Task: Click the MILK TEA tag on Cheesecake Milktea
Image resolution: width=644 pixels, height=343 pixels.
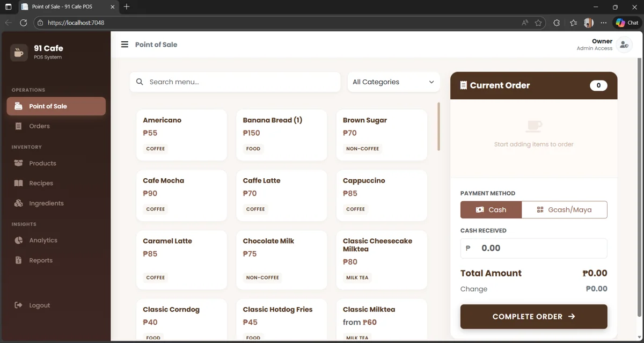Action: (357, 278)
